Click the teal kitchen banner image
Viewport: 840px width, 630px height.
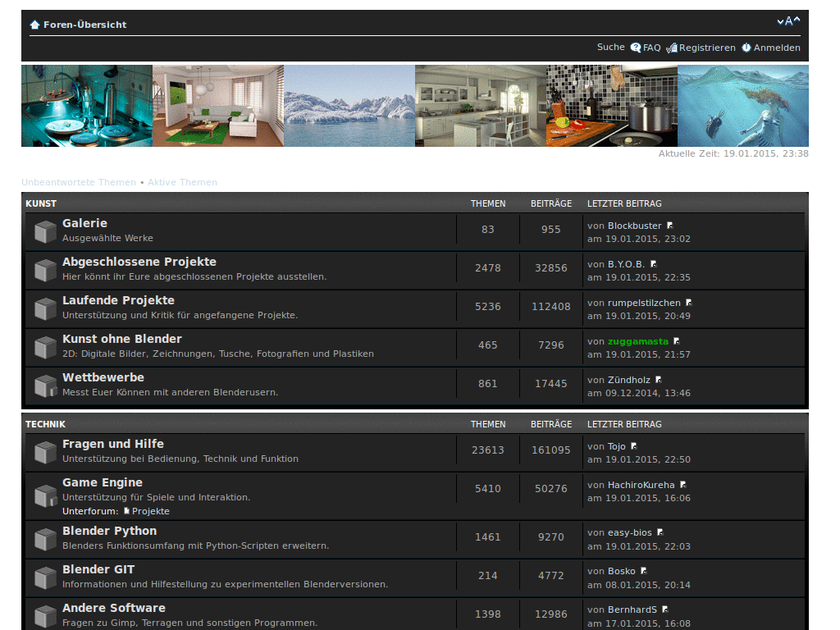[x=87, y=106]
